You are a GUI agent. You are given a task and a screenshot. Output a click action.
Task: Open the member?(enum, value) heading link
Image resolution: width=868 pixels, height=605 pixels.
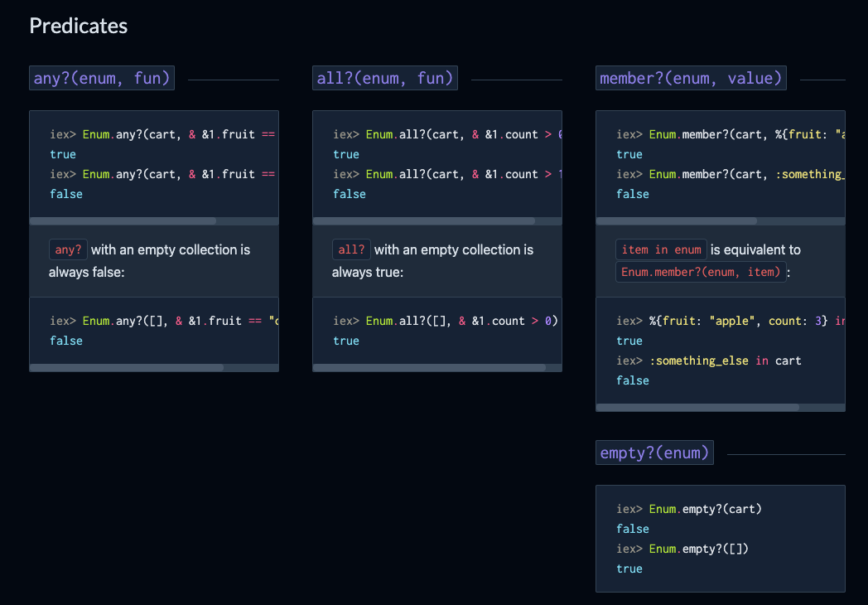691,78
